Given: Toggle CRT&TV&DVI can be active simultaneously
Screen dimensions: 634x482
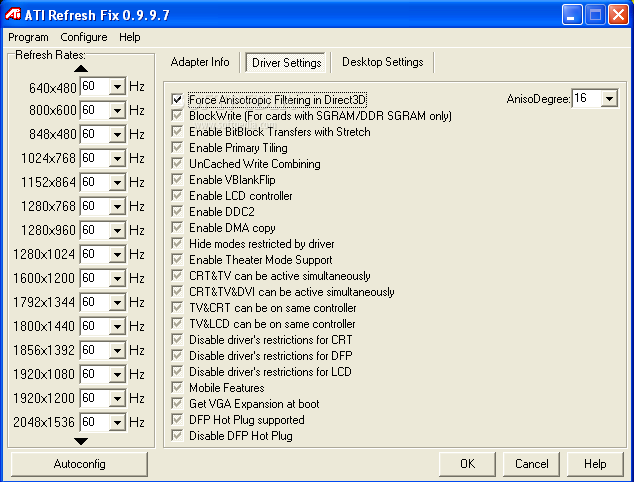Looking at the screenshot, I should pyautogui.click(x=177, y=292).
